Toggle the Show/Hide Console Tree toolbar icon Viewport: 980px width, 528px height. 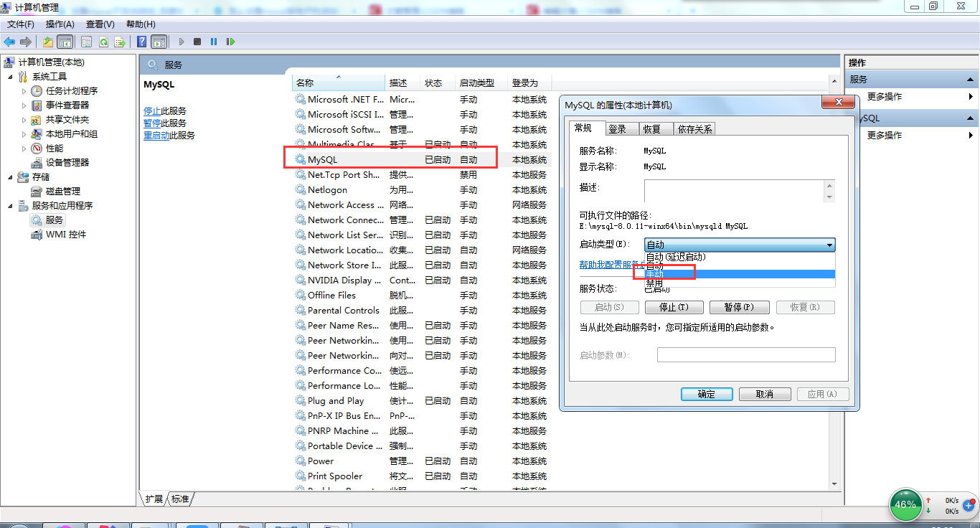(x=65, y=42)
